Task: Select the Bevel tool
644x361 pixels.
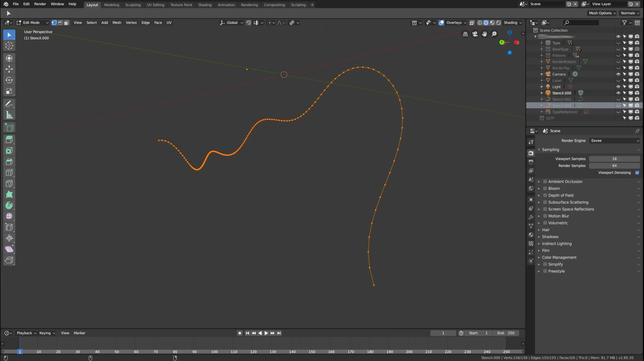Action: click(9, 162)
